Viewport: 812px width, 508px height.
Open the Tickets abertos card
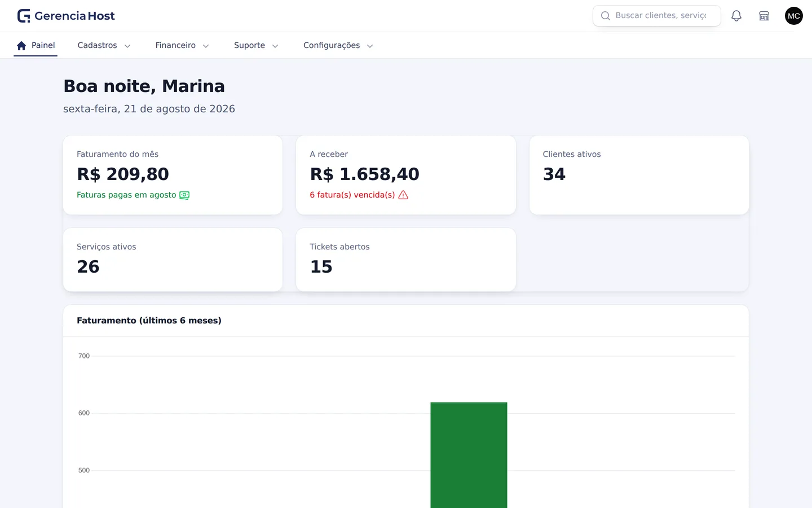pyautogui.click(x=406, y=260)
